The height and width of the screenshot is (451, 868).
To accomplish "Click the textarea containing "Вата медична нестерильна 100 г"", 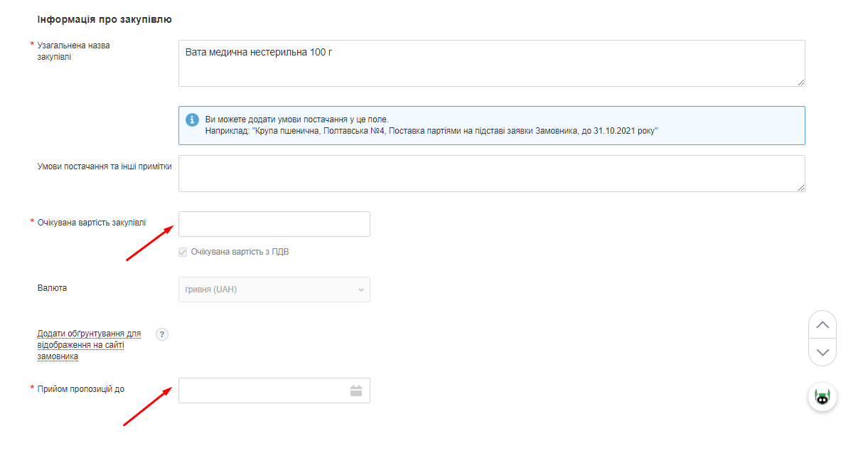I will coord(491,63).
